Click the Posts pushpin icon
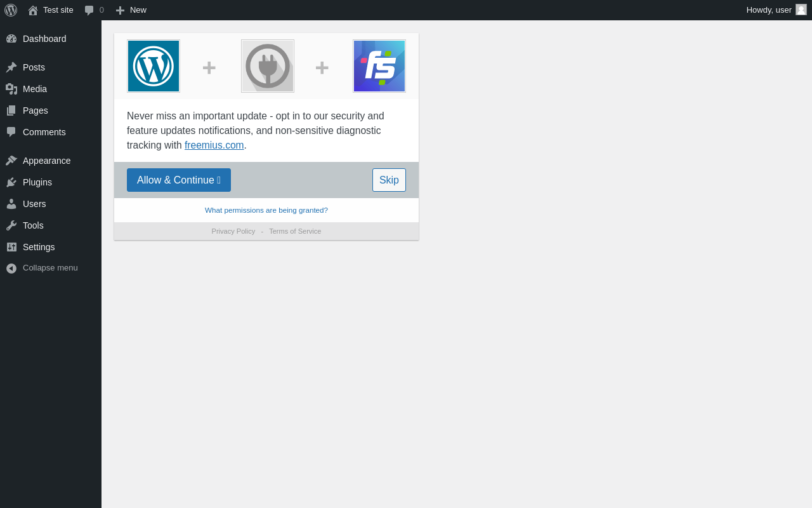Viewport: 812px width, 508px height. coord(11,67)
